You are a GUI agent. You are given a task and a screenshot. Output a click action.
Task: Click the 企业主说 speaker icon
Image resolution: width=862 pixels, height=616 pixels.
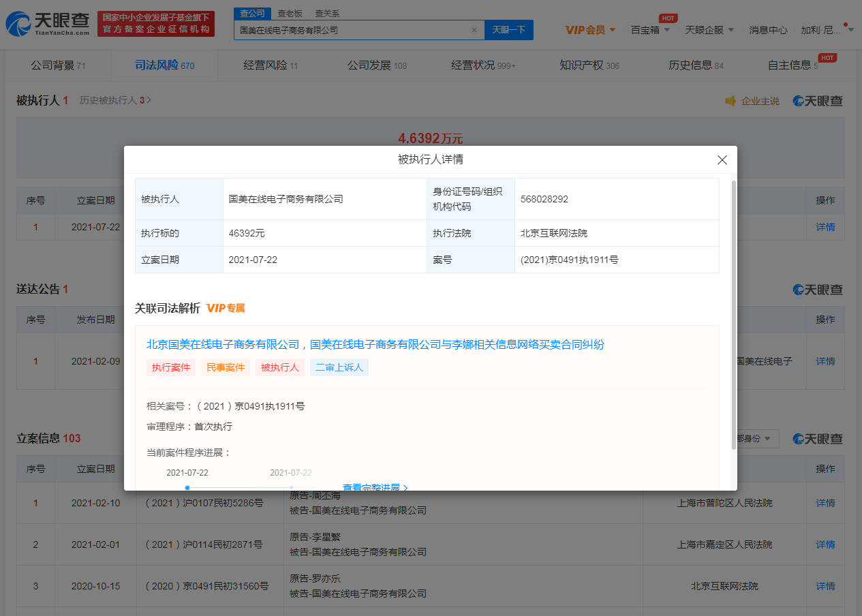730,101
